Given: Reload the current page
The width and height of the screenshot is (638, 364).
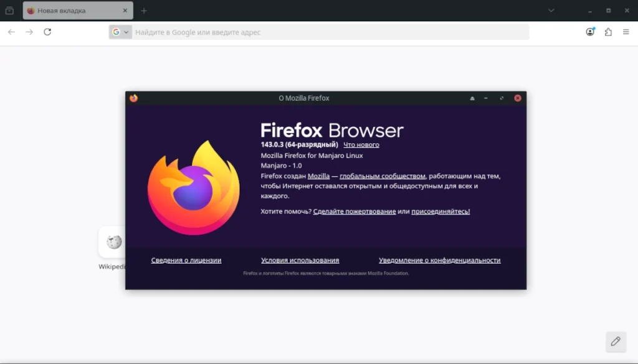Looking at the screenshot, I should [x=47, y=32].
